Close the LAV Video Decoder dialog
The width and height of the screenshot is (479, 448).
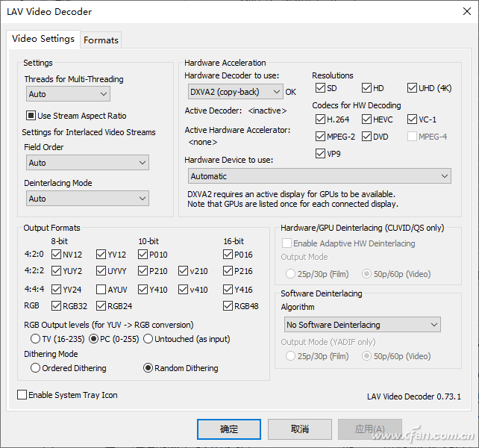click(x=466, y=12)
